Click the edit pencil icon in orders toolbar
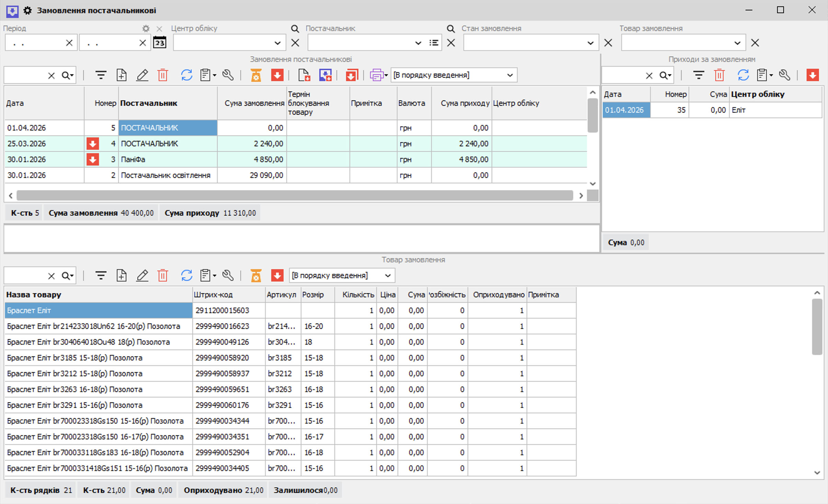 pos(142,75)
